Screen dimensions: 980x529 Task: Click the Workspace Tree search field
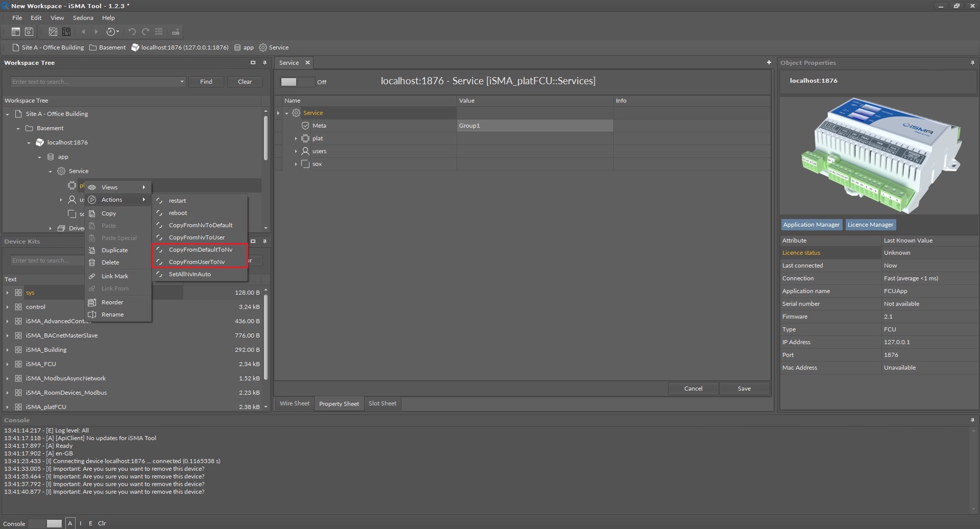coord(94,82)
